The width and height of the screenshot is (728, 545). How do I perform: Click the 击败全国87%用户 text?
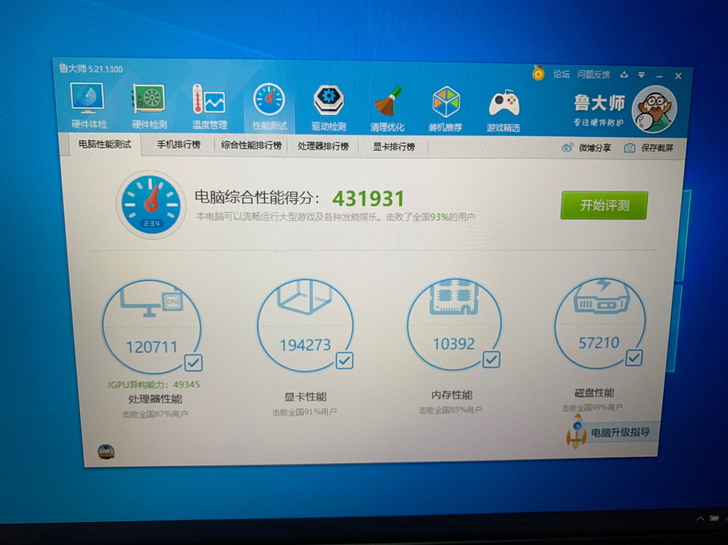(x=155, y=414)
